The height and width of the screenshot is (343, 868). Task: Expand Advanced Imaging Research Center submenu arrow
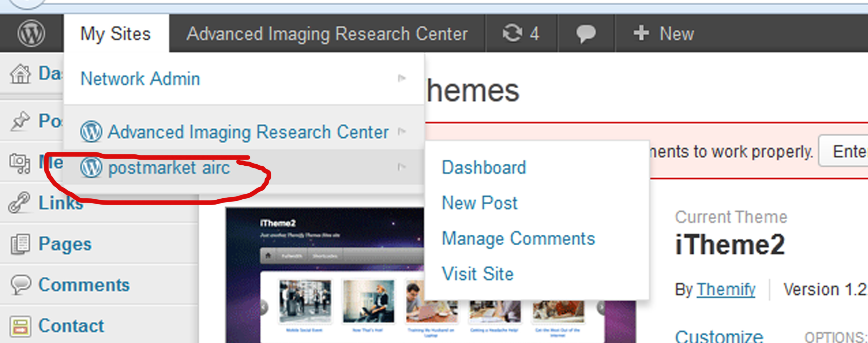(x=402, y=132)
